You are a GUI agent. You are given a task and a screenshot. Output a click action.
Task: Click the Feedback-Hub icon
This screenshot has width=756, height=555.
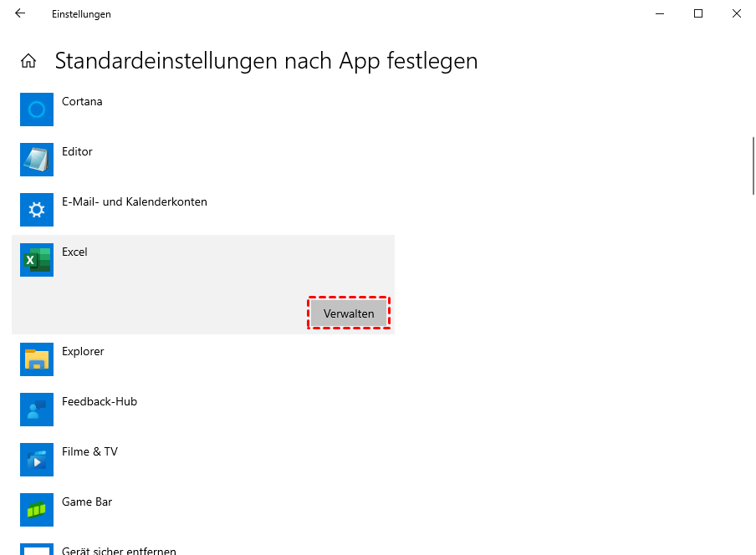[x=37, y=410]
